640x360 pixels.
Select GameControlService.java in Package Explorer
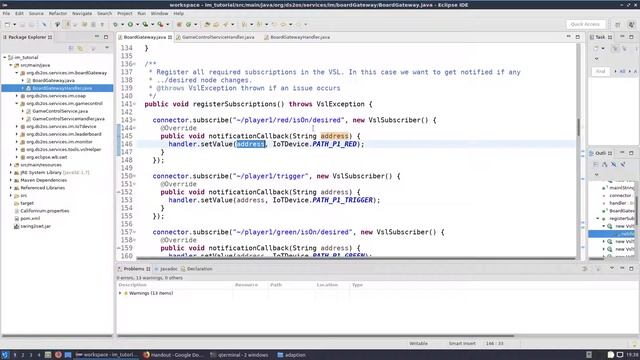pyautogui.click(x=60, y=111)
